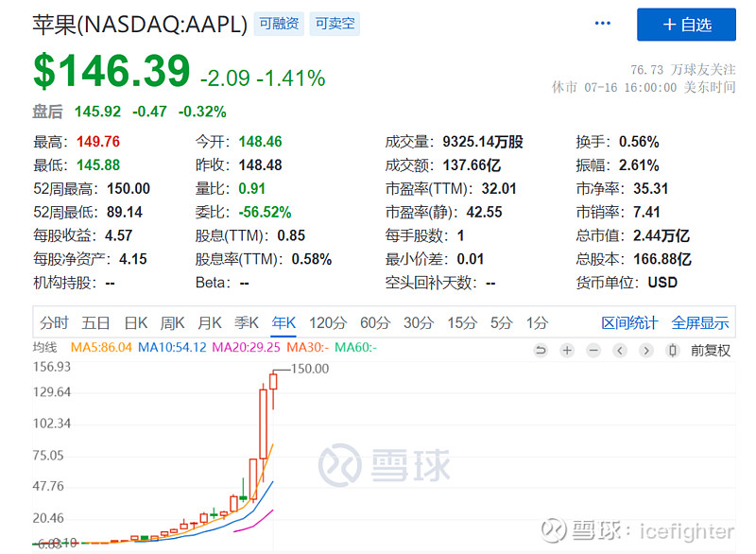Screen dimensions: 756x554
Task: Click the MA5:86.04 moving average label
Action: 101,347
